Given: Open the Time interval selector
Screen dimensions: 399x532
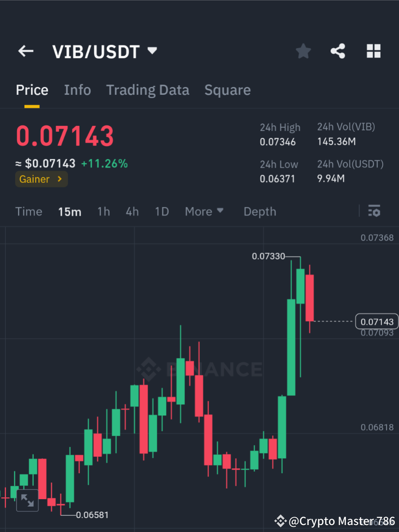Looking at the screenshot, I should click(29, 211).
